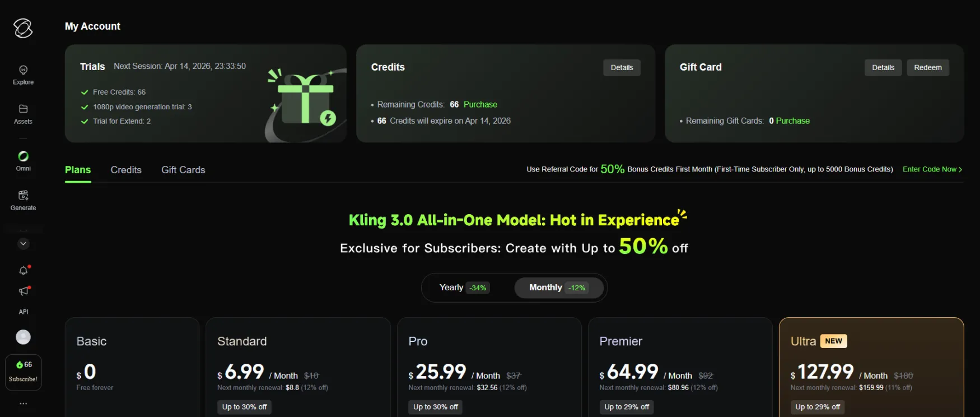
Task: Open the more options ellipsis menu
Action: [x=23, y=403]
